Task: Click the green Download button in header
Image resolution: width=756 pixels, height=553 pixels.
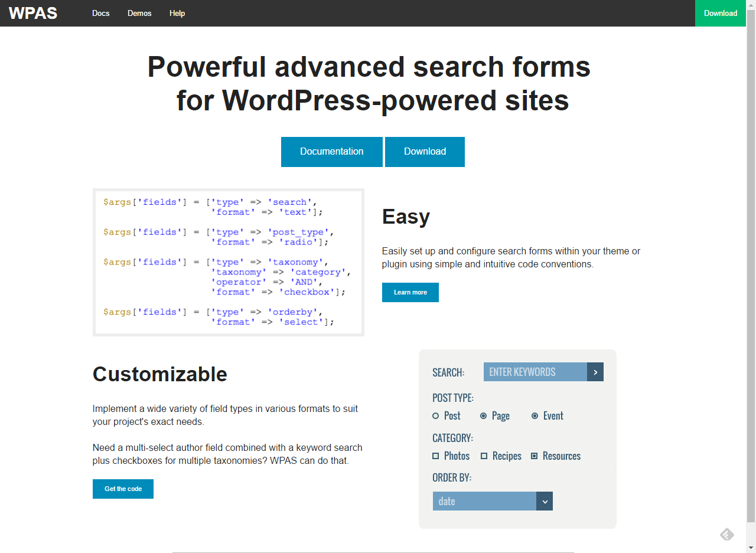Action: click(721, 13)
